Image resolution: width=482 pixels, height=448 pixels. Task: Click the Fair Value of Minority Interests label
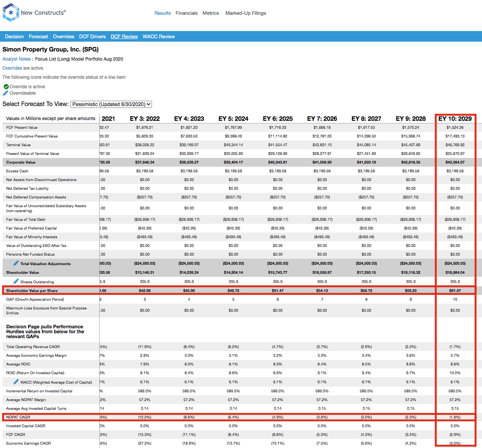tap(32, 237)
